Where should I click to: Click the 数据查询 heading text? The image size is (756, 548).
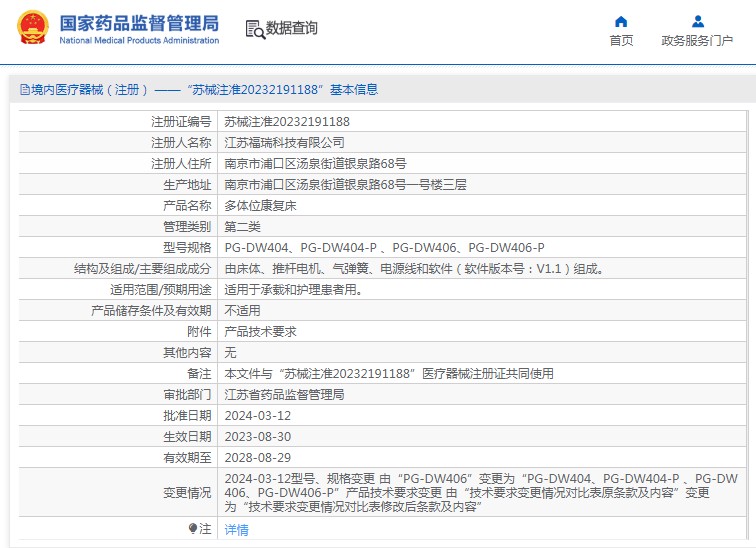tap(292, 28)
